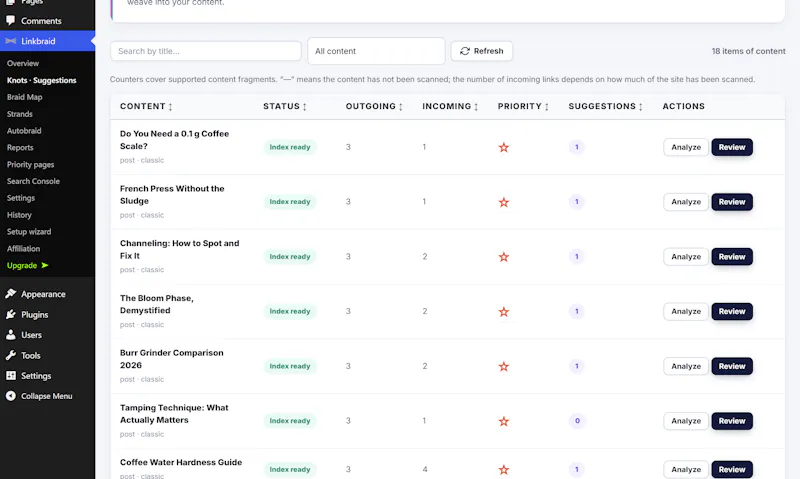
Task: Sort table by Incoming links column
Action: click(451, 106)
